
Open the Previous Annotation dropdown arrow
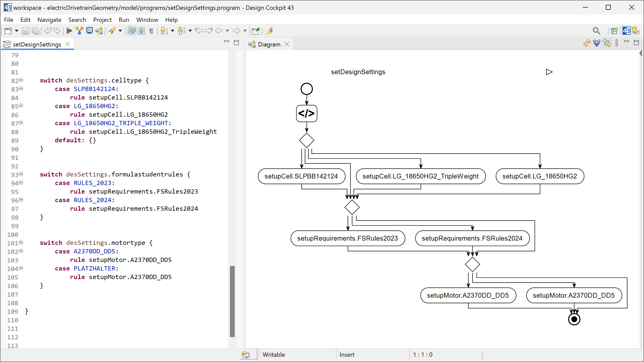tap(190, 31)
